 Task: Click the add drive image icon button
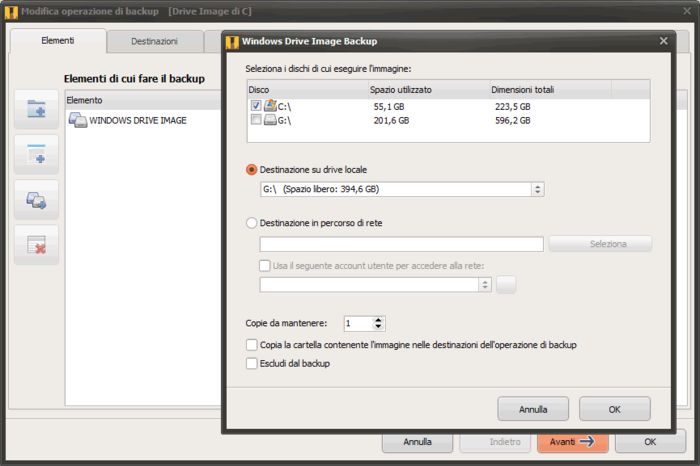pyautogui.click(x=36, y=200)
